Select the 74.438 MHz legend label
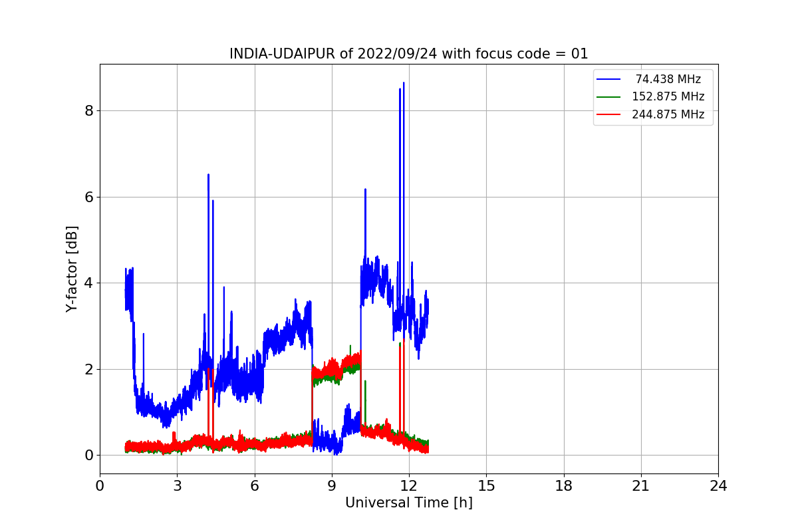This screenshot has width=798, height=532. tap(668, 79)
